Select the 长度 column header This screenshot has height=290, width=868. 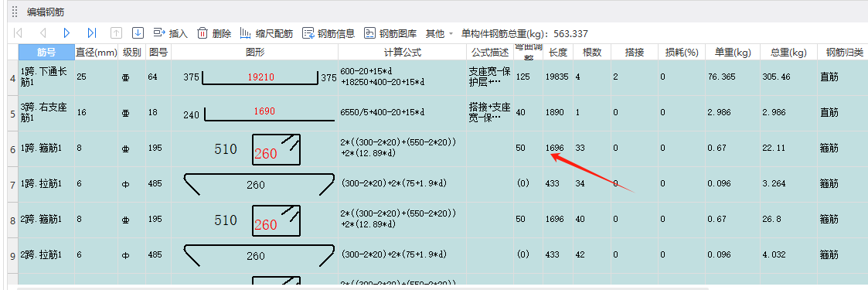point(557,52)
